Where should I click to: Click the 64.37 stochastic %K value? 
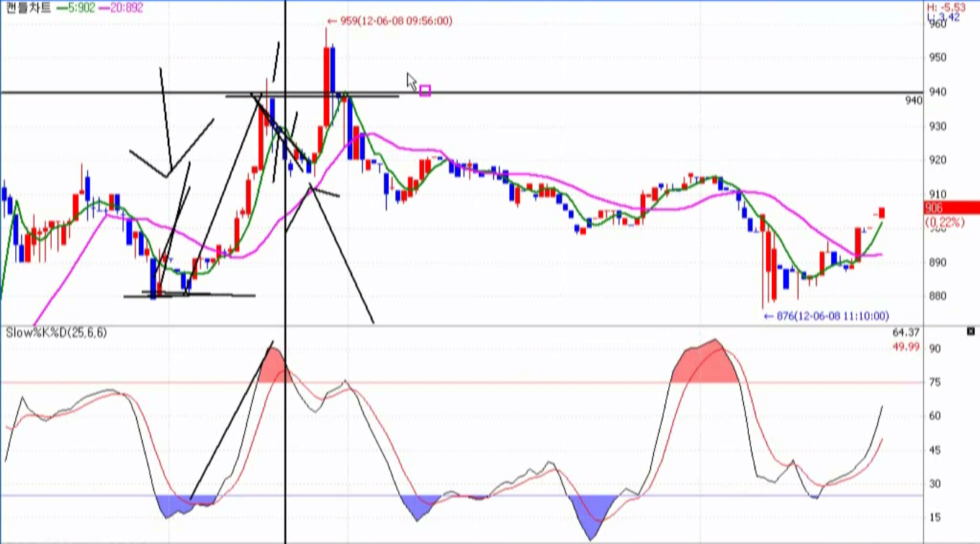(906, 332)
